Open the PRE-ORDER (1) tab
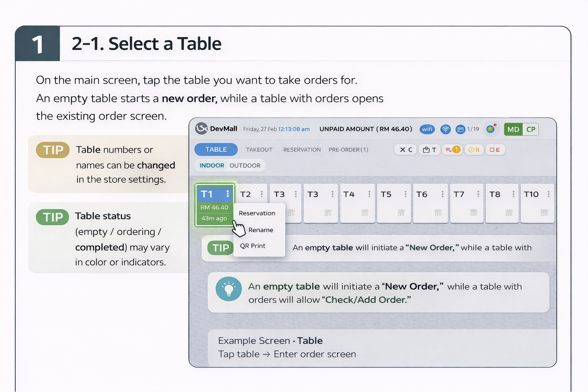This screenshot has height=392, width=588. tap(348, 150)
